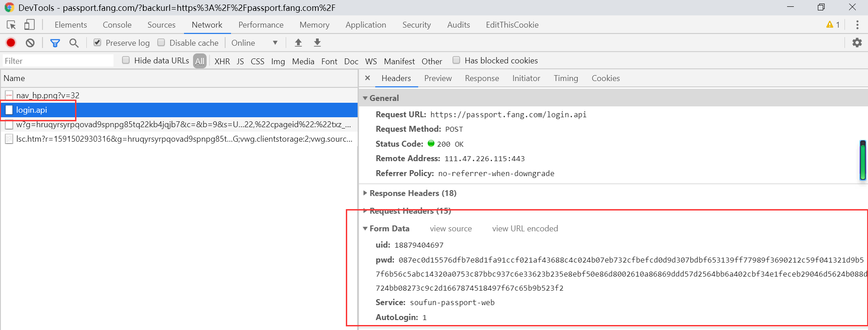Switch to the Console tab
Screen dimensions: 868x330
(x=117, y=25)
